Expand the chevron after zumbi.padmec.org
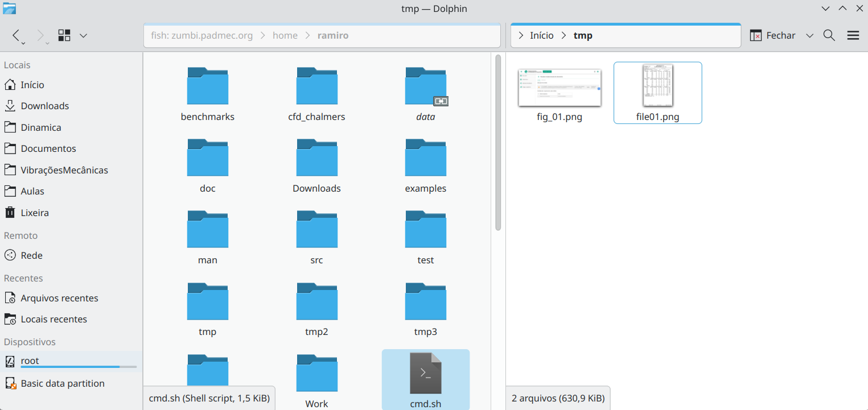 point(263,35)
